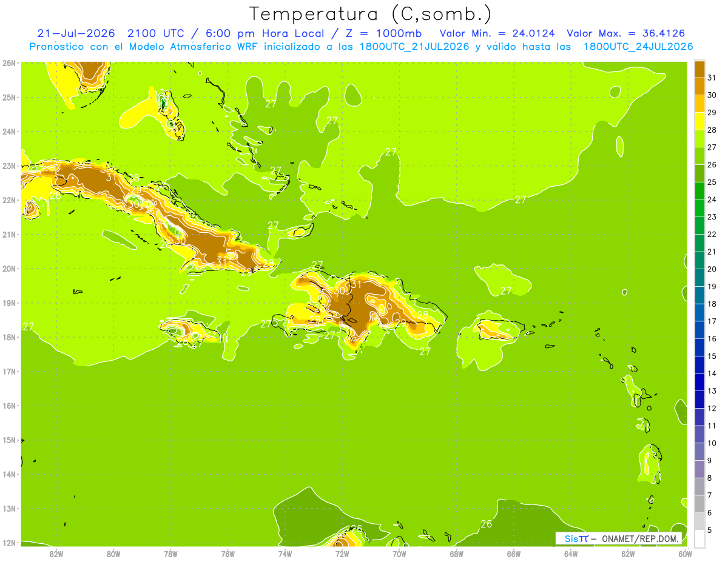Click the legend value 10
The image size is (728, 562).
(x=712, y=444)
